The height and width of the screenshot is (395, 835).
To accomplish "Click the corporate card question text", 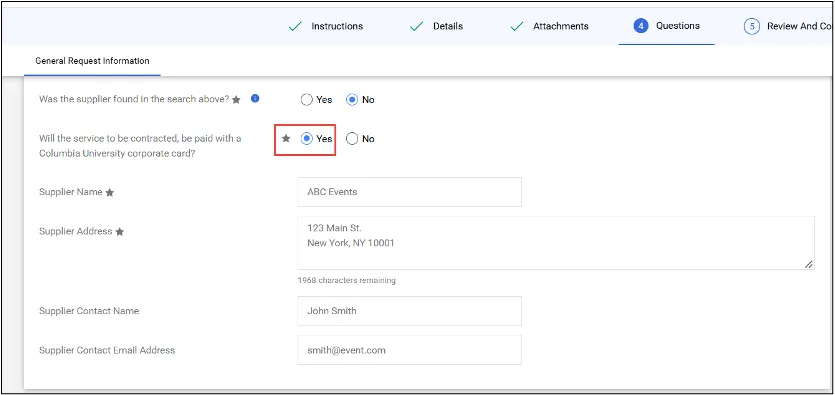I will (140, 146).
